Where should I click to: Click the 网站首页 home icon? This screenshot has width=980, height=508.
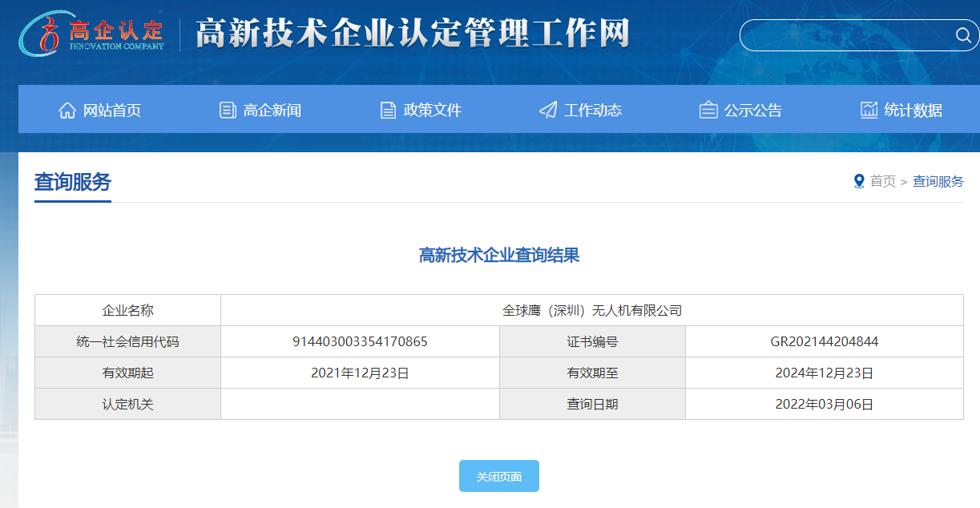tap(68, 109)
